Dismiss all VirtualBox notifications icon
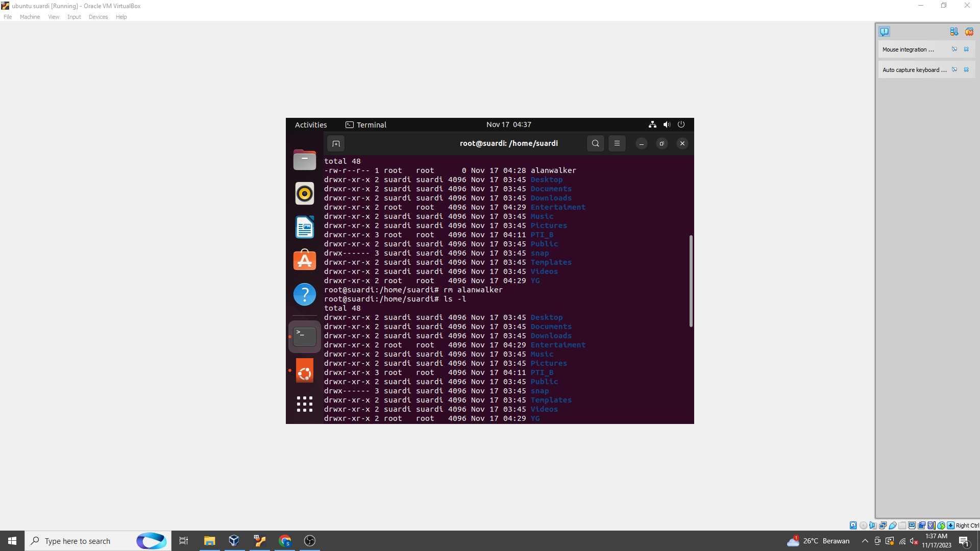The image size is (980, 551). [x=969, y=32]
